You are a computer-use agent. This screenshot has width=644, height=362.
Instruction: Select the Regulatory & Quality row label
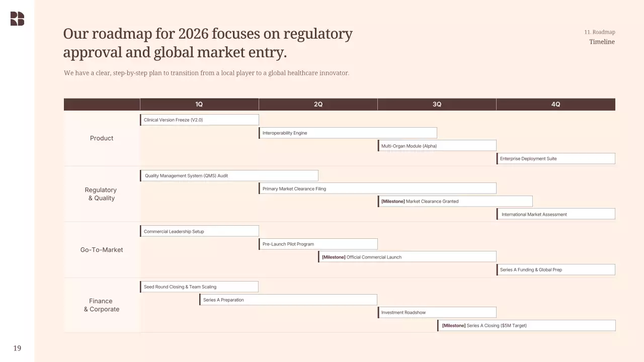[x=101, y=194]
